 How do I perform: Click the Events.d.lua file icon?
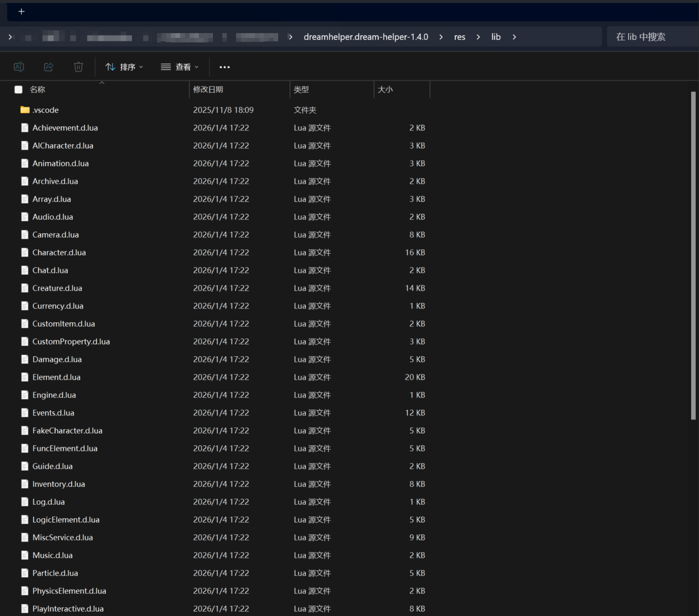pyautogui.click(x=25, y=413)
